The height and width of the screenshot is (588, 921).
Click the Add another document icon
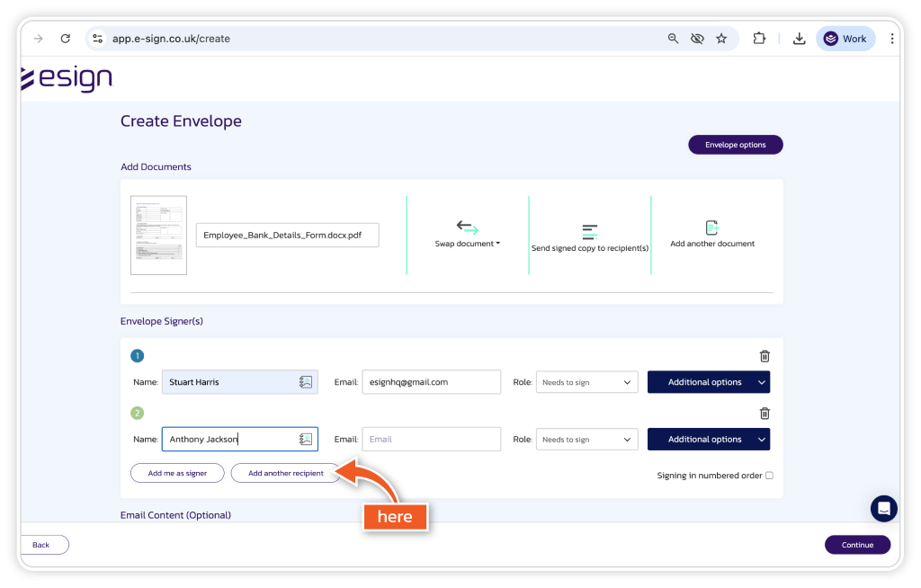point(711,227)
